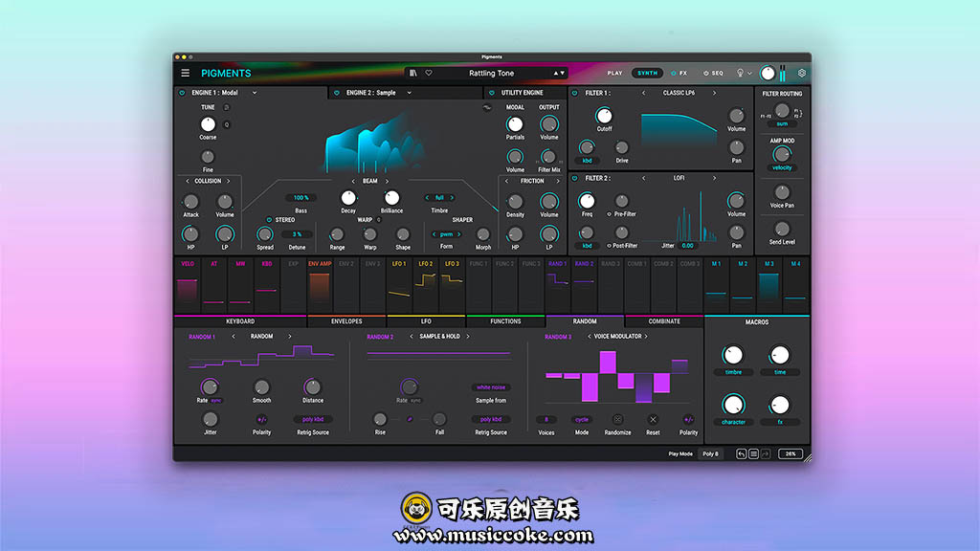Select the previous Collision type arrow
Image resolution: width=980 pixels, height=551 pixels.
(x=188, y=181)
